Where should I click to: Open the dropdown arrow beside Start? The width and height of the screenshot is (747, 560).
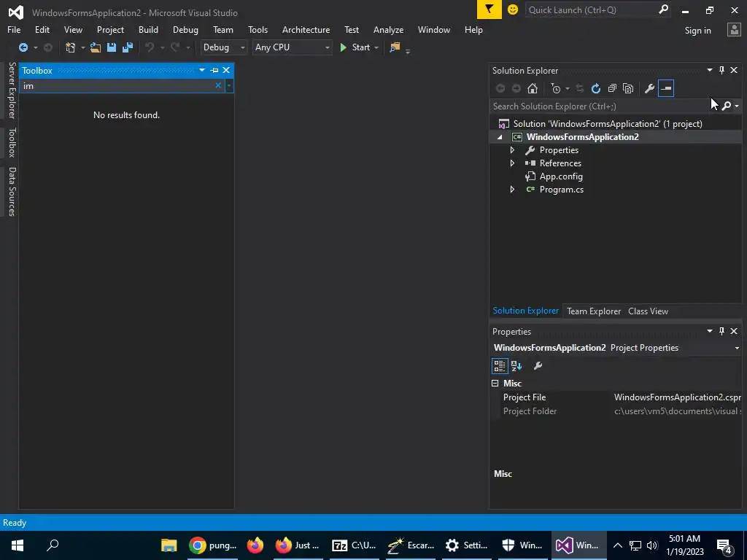376,47
